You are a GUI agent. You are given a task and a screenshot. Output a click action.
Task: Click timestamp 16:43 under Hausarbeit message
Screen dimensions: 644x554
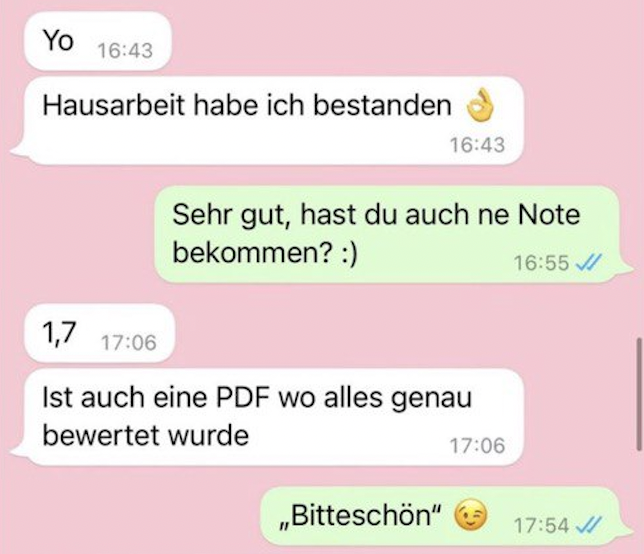tap(477, 145)
